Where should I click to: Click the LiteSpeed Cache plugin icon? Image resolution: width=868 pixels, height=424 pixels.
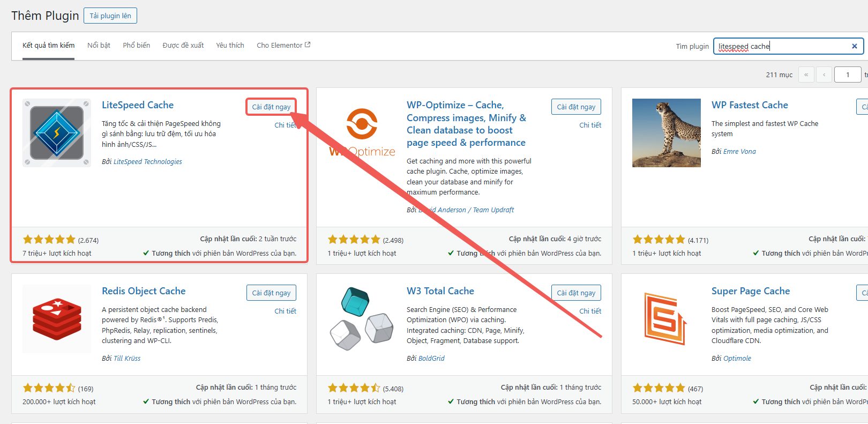pos(57,133)
